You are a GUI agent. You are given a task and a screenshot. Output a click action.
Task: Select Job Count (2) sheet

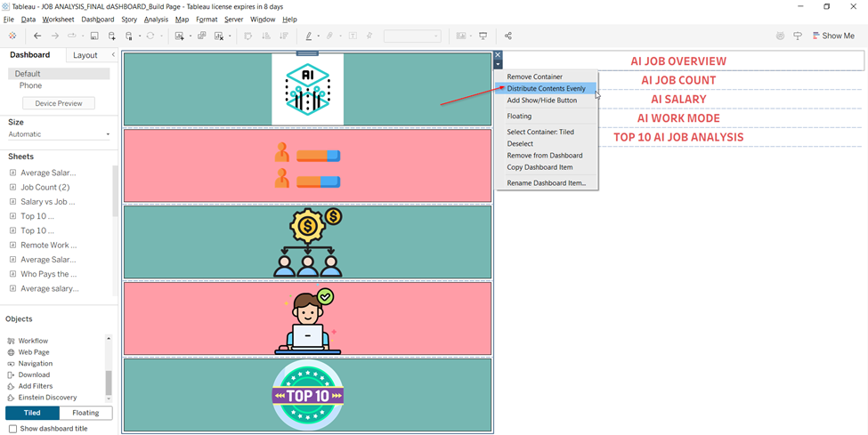point(45,187)
